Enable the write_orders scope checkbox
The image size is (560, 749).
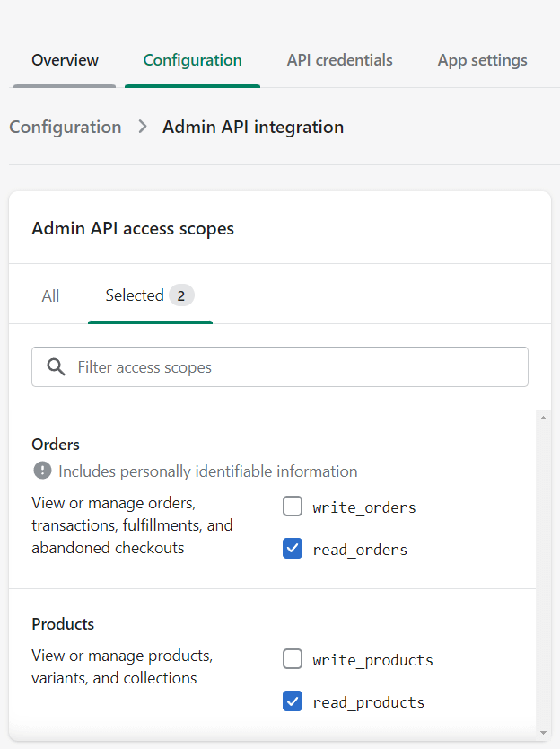point(293,507)
